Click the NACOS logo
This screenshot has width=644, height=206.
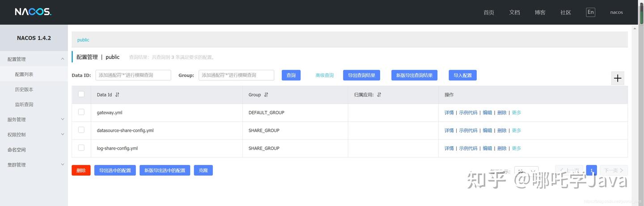33,12
